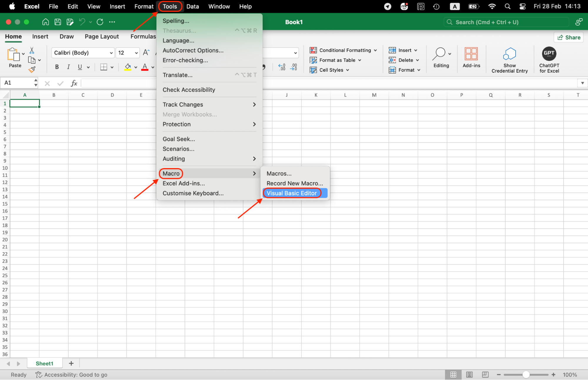Select the Format Painter tool
The width and height of the screenshot is (588, 380).
[32, 69]
